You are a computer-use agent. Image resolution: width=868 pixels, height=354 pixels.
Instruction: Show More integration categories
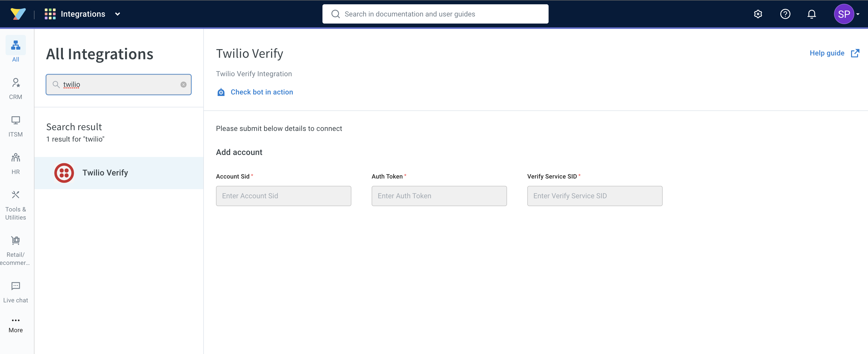15,325
